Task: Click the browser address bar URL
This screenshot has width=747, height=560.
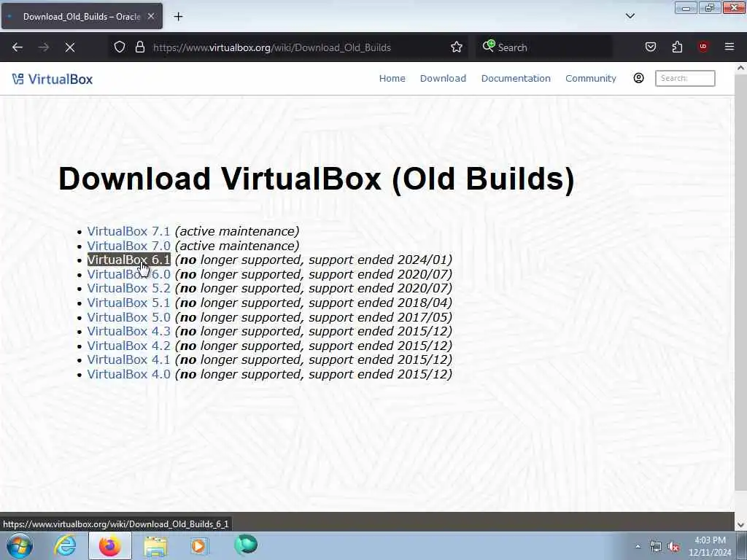Action: (271, 47)
